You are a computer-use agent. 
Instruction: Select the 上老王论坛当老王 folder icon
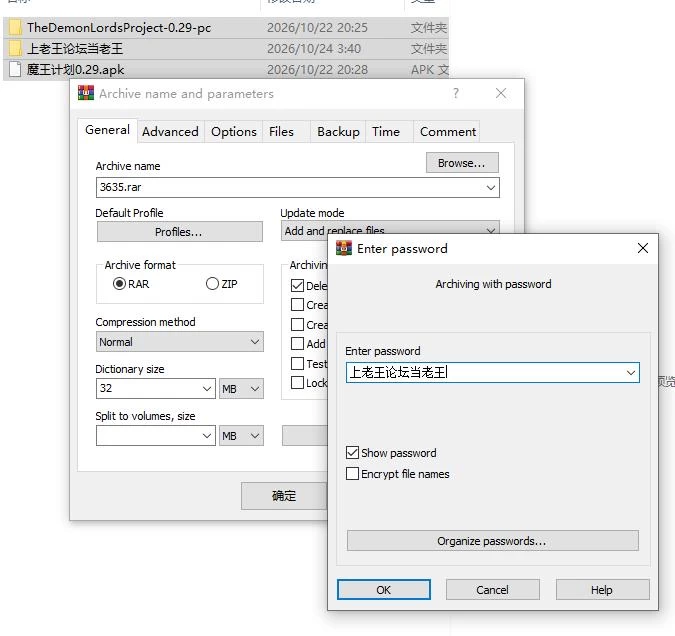[15, 48]
